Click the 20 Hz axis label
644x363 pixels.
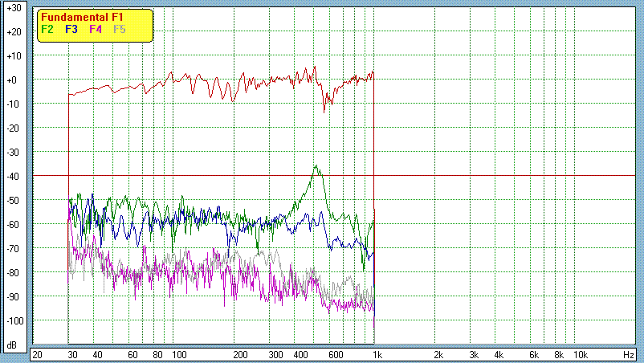pos(36,354)
